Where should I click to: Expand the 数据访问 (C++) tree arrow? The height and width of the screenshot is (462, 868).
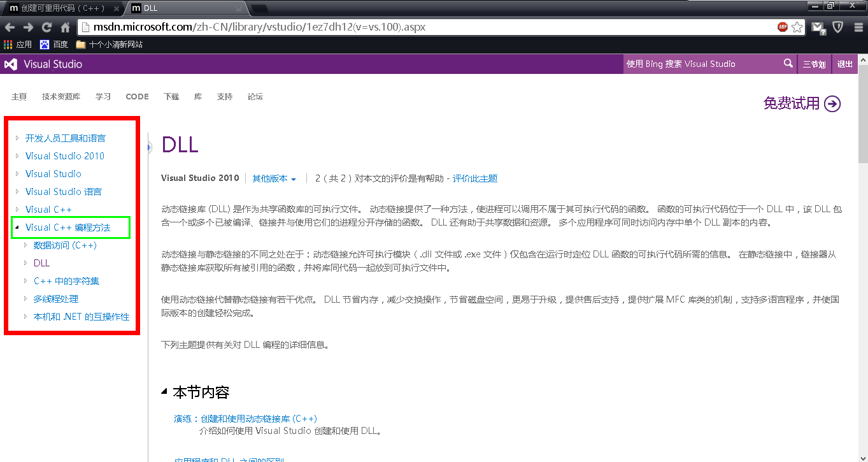pos(25,245)
